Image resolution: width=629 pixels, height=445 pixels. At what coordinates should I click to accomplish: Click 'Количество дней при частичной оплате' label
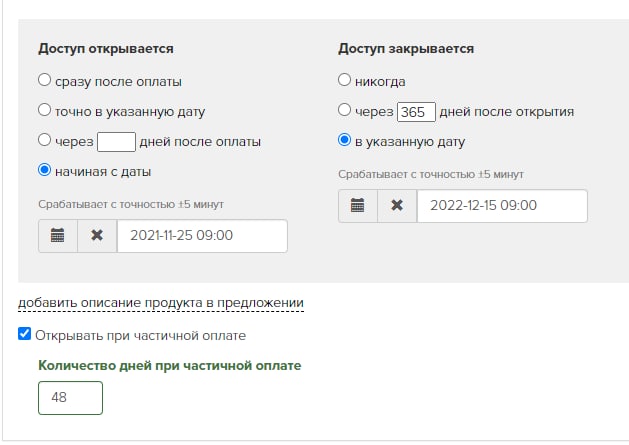[170, 366]
